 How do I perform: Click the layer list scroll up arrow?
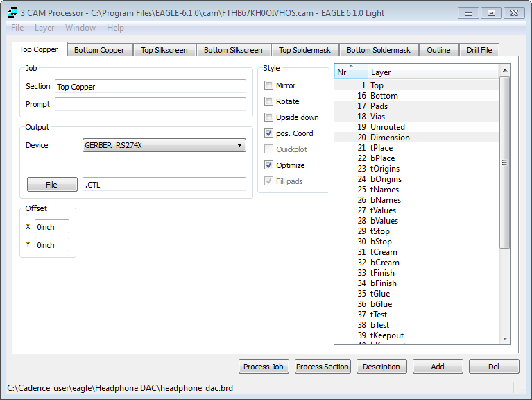(x=505, y=70)
